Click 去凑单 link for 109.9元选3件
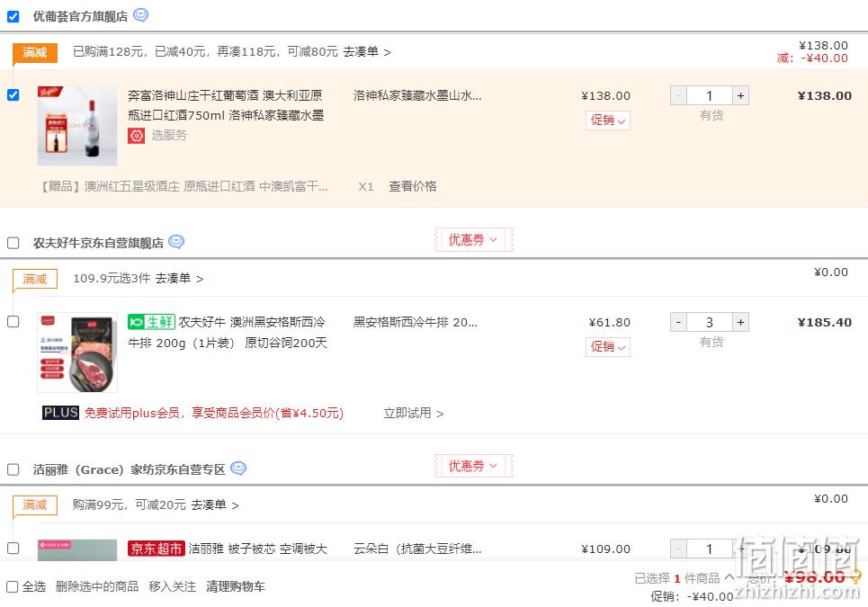This screenshot has height=607, width=868. pos(179,279)
